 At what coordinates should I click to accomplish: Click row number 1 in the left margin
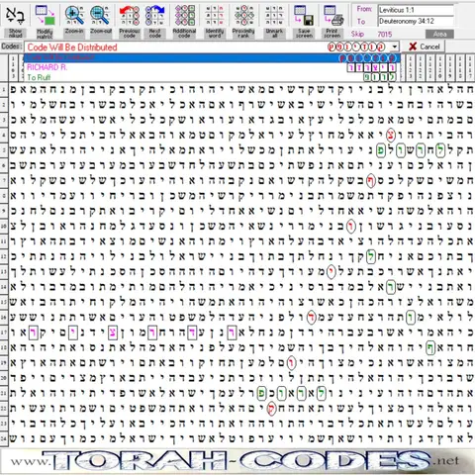pos(4,90)
